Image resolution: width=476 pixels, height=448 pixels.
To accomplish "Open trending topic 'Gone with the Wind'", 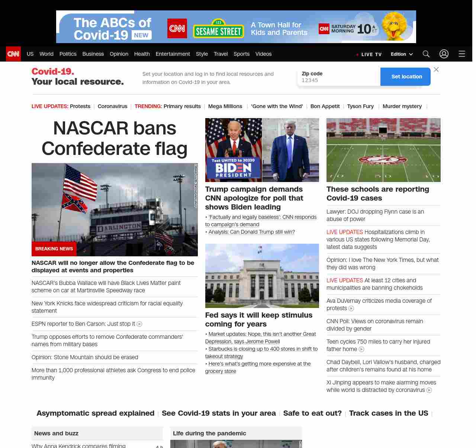I will (x=277, y=106).
